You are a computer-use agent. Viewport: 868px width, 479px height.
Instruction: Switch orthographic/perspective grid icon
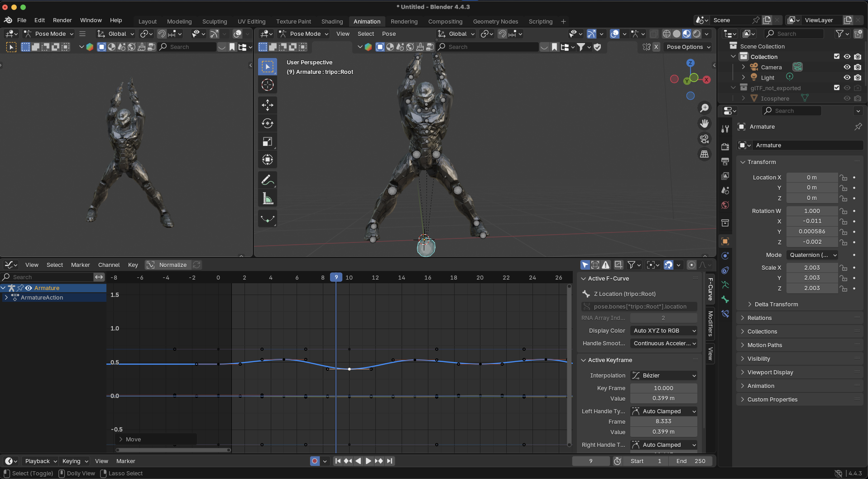[x=705, y=154]
